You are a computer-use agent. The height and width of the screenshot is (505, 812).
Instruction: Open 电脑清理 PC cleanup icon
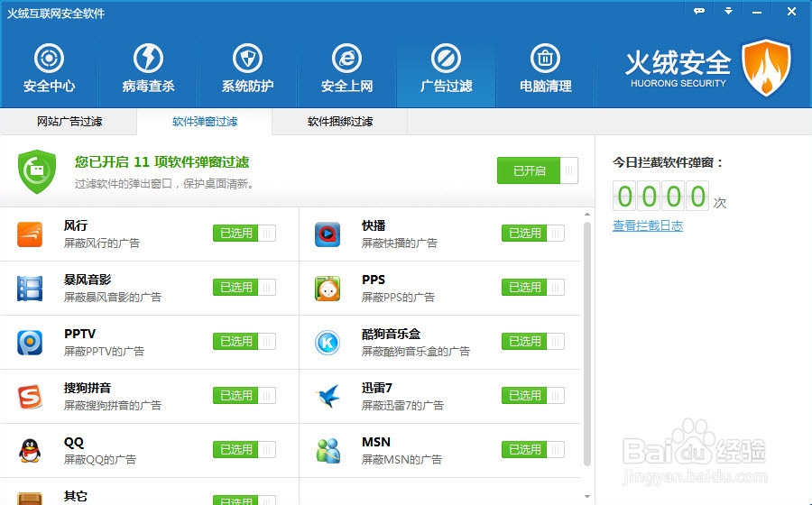point(545,58)
